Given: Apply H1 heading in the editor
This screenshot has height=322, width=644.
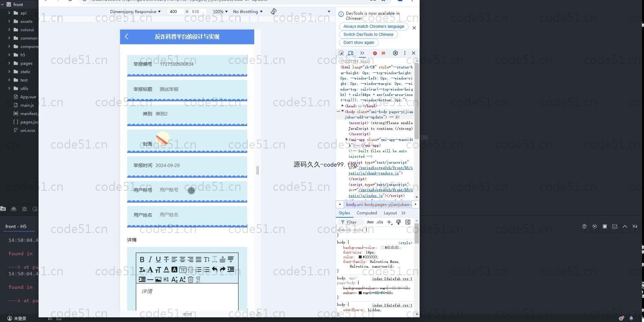Looking at the screenshot, I should tap(166, 279).
